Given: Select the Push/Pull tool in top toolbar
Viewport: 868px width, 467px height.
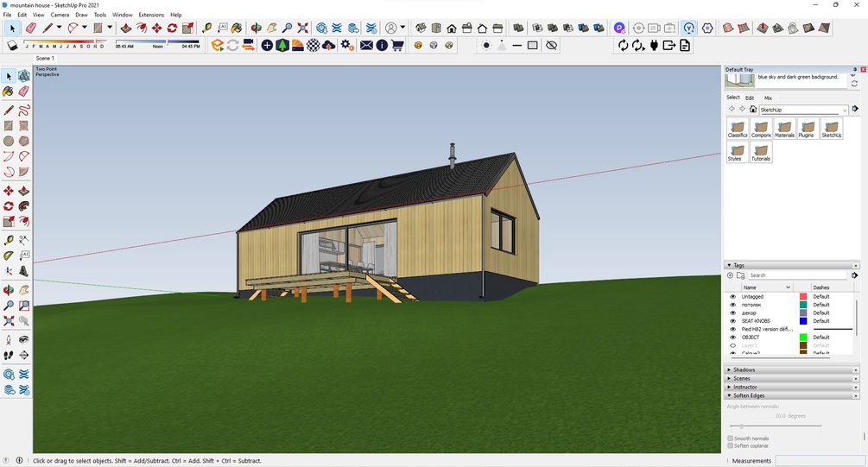Looking at the screenshot, I should (x=125, y=28).
